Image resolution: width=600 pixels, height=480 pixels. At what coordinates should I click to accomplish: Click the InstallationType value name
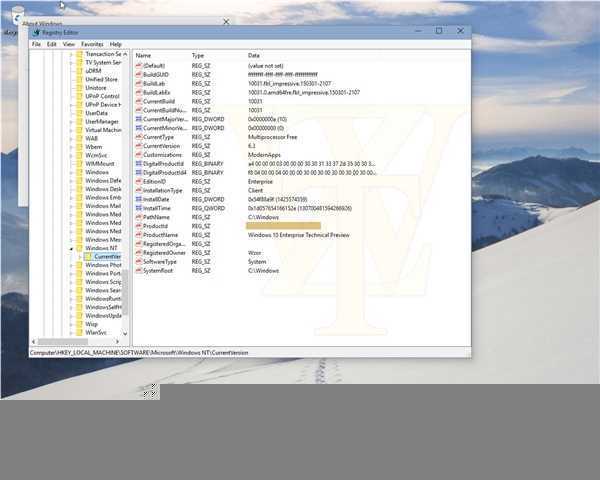pyautogui.click(x=163, y=190)
